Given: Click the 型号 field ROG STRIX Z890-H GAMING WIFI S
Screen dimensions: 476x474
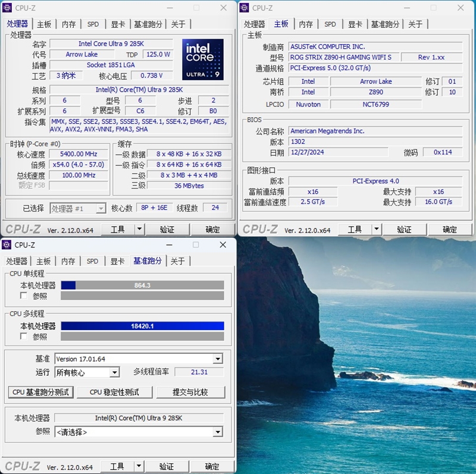Looking at the screenshot, I should pyautogui.click(x=343, y=57).
